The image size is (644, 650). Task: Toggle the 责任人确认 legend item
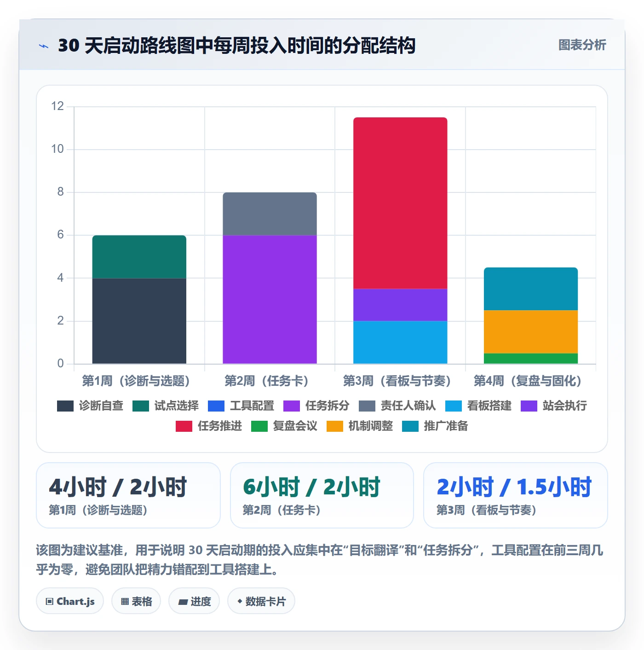(x=397, y=406)
